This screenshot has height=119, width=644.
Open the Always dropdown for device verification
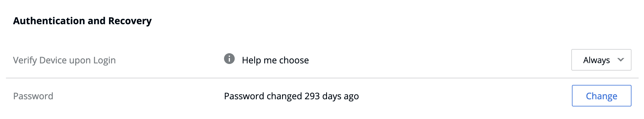click(601, 60)
